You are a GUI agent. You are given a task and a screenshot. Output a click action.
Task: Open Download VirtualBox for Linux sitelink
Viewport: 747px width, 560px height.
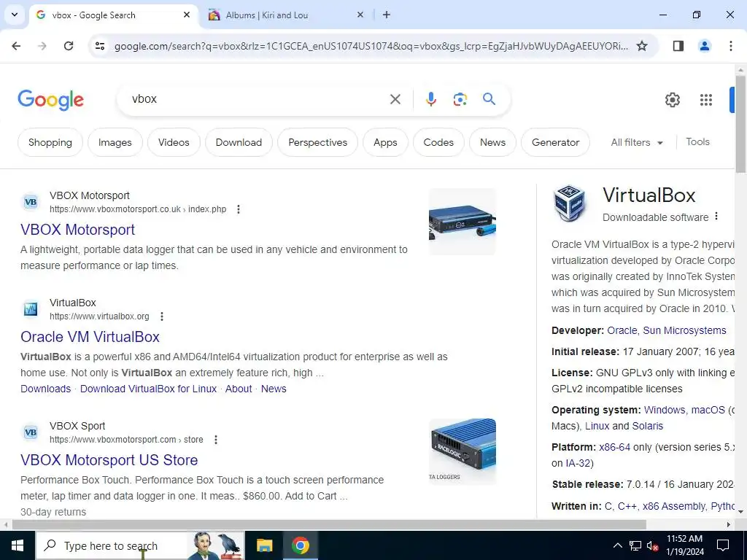point(148,389)
